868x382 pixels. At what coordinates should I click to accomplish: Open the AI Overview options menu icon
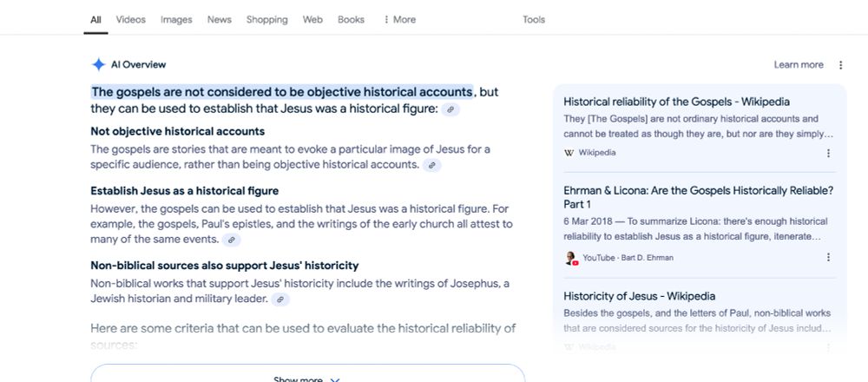(x=840, y=65)
